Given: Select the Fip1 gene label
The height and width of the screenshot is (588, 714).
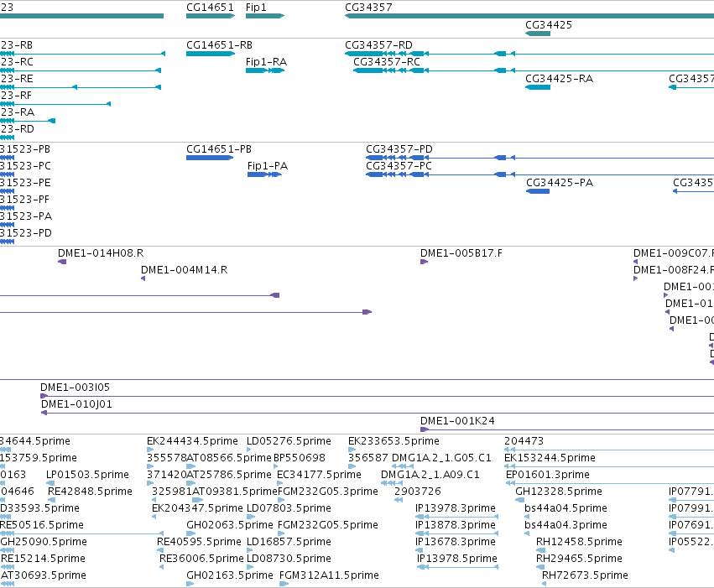Looking at the screenshot, I should point(256,8).
